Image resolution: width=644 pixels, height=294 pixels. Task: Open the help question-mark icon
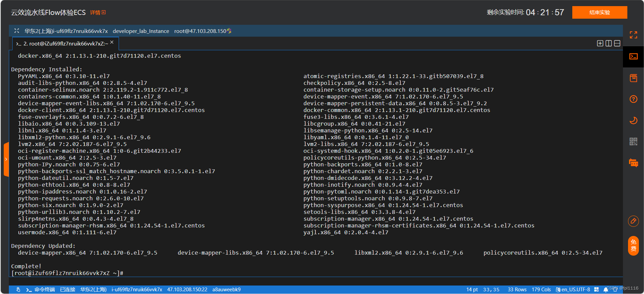pos(633,99)
